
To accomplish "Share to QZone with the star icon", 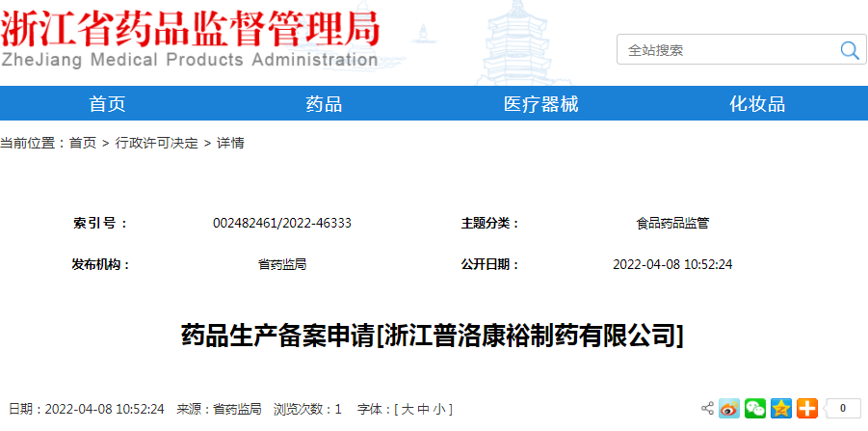I will click(781, 409).
